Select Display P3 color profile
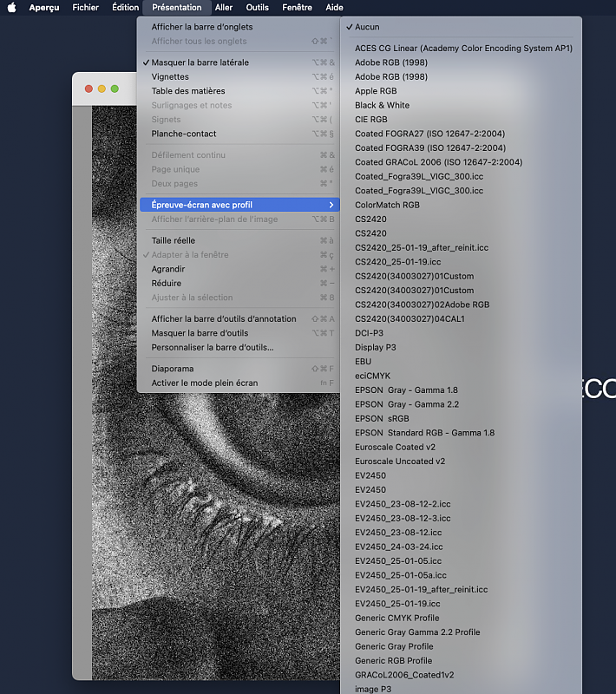The height and width of the screenshot is (694, 616). pos(375,347)
